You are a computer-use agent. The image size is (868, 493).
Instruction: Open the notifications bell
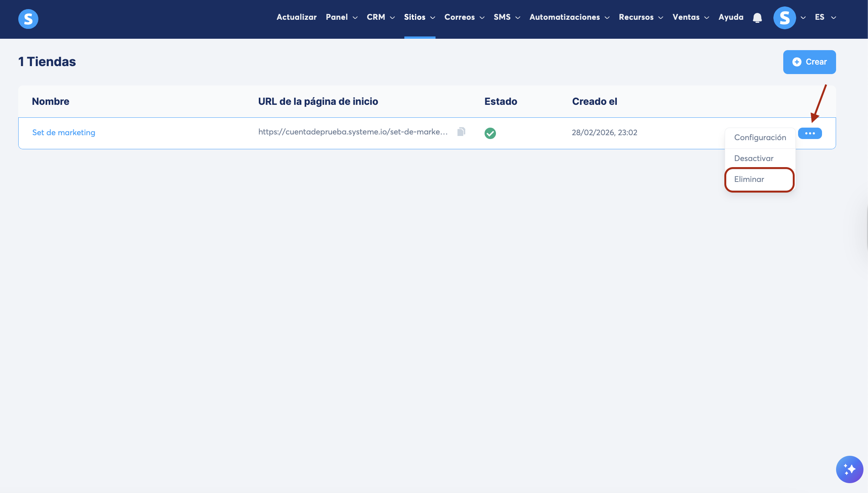pyautogui.click(x=757, y=17)
